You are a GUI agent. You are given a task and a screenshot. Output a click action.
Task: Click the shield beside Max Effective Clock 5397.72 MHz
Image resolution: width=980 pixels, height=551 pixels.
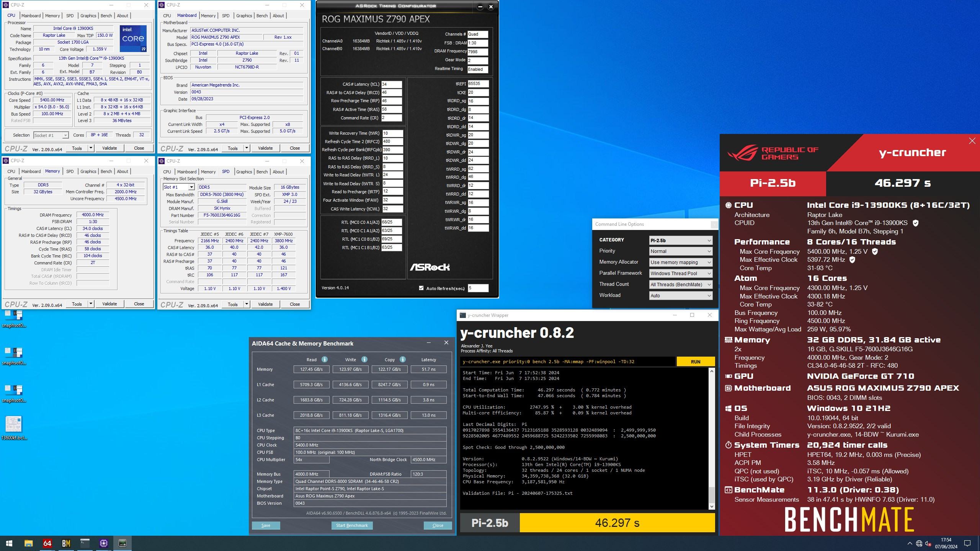(x=852, y=259)
